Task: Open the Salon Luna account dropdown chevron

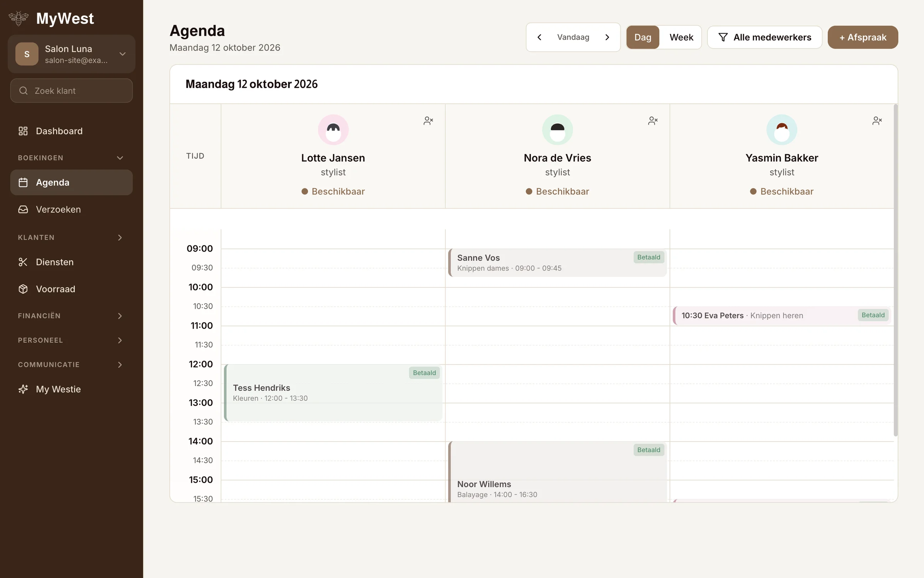Action: pos(122,54)
